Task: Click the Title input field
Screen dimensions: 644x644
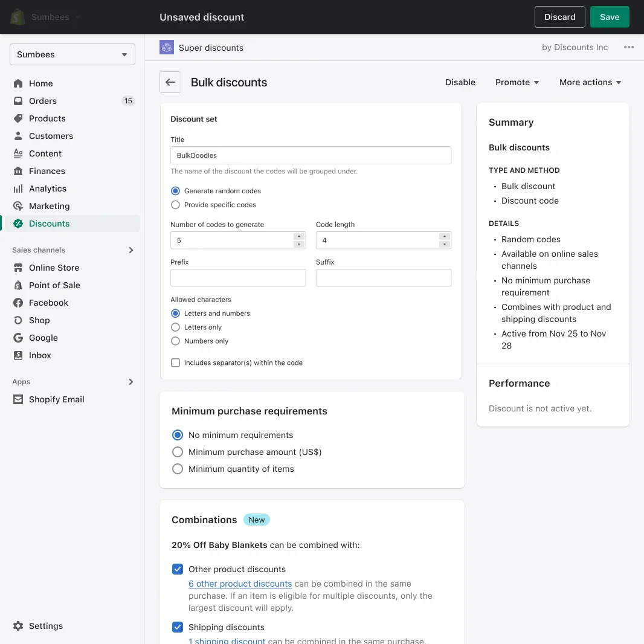Action: (x=311, y=155)
